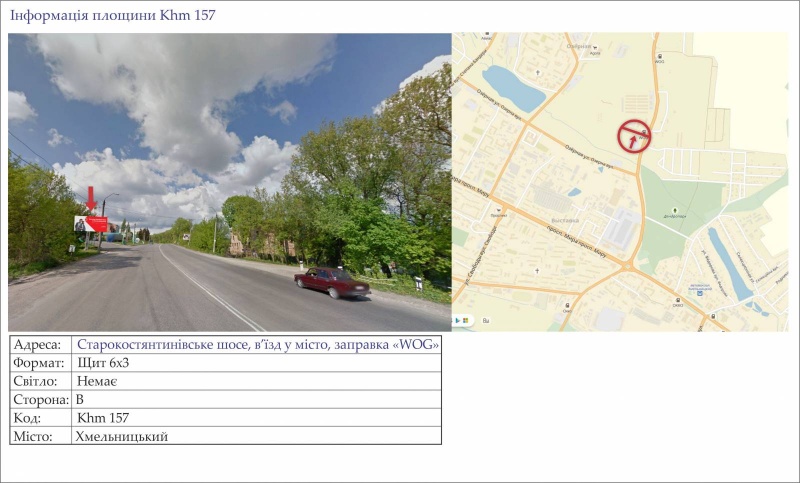800x483 pixels.
Task: Click the 'Сторона:' label in table
Action: [41, 399]
